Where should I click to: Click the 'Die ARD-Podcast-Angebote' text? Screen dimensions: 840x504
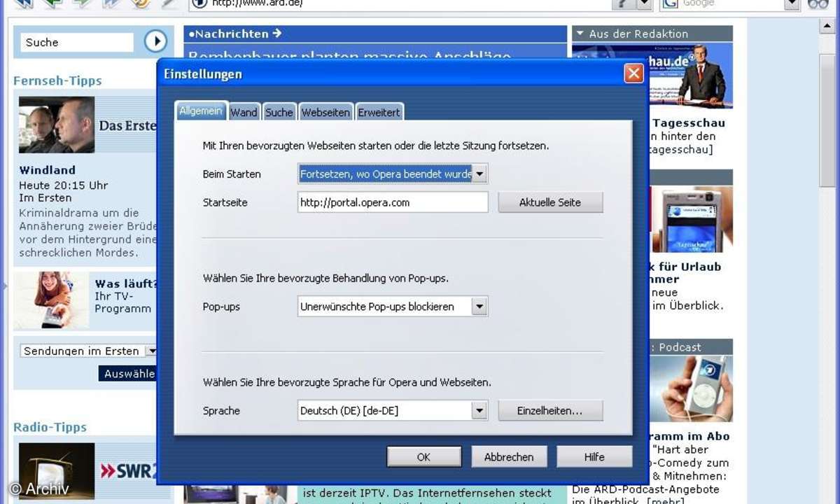point(646,489)
